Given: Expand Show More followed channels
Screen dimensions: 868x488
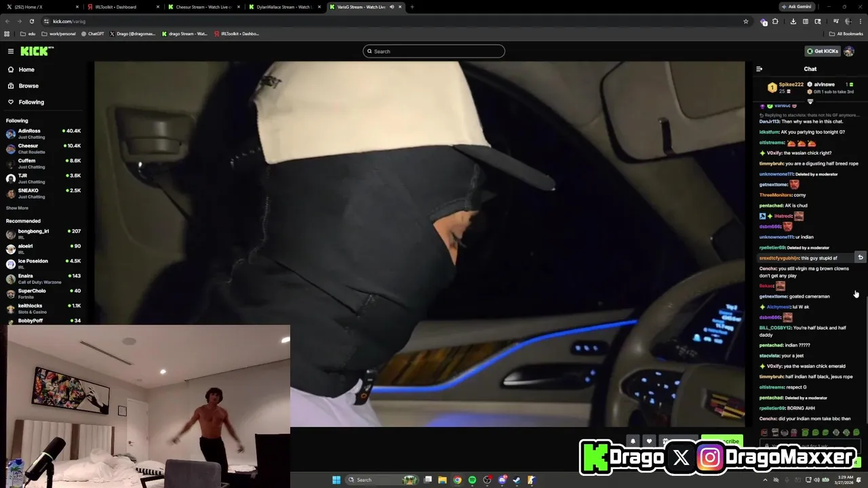Looking at the screenshot, I should coord(17,208).
